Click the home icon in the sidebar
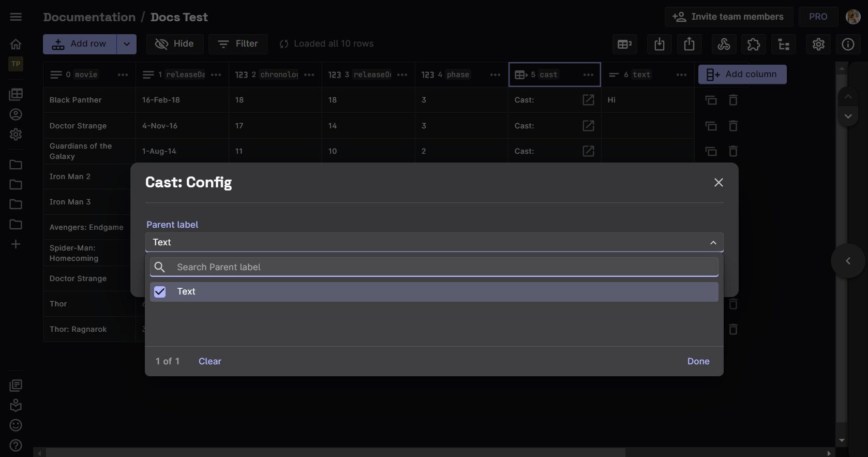The width and height of the screenshot is (868, 457). coord(16,44)
